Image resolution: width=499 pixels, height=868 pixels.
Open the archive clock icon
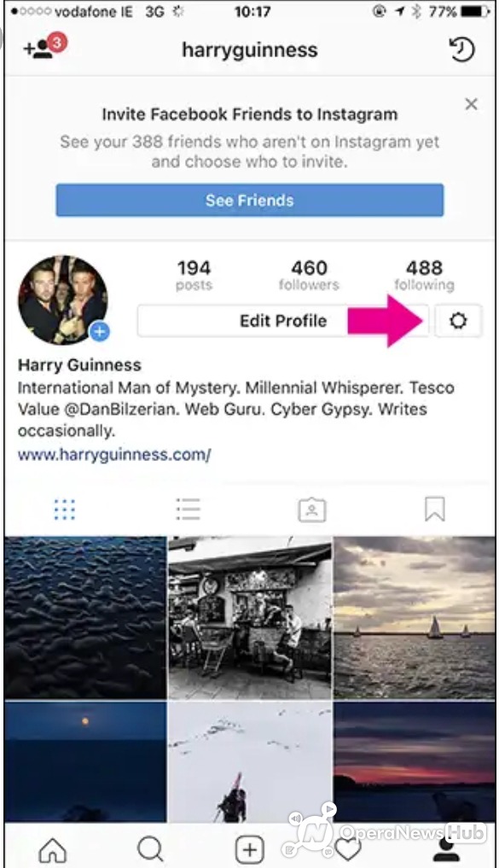461,50
